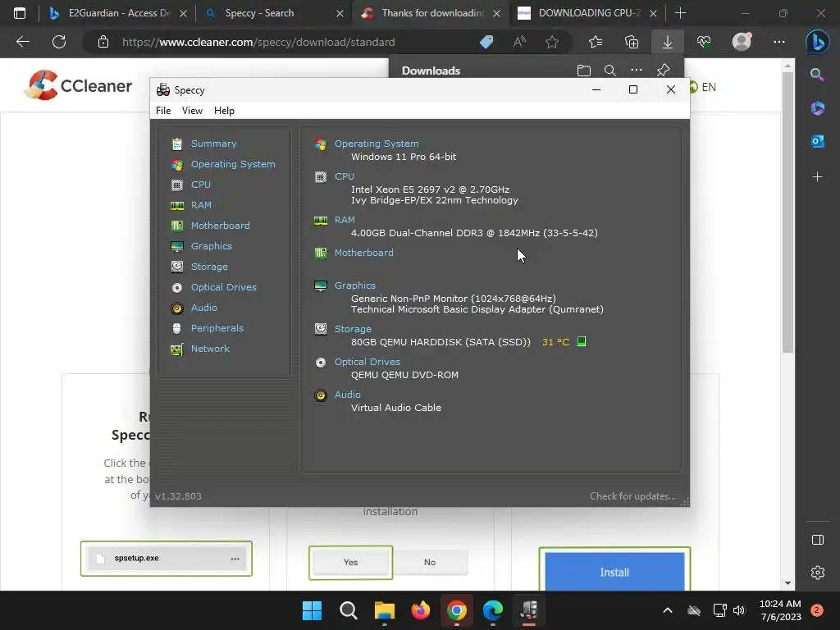Click the No button on CCleaner page
Viewport: 840px width, 630px height.
pos(430,562)
